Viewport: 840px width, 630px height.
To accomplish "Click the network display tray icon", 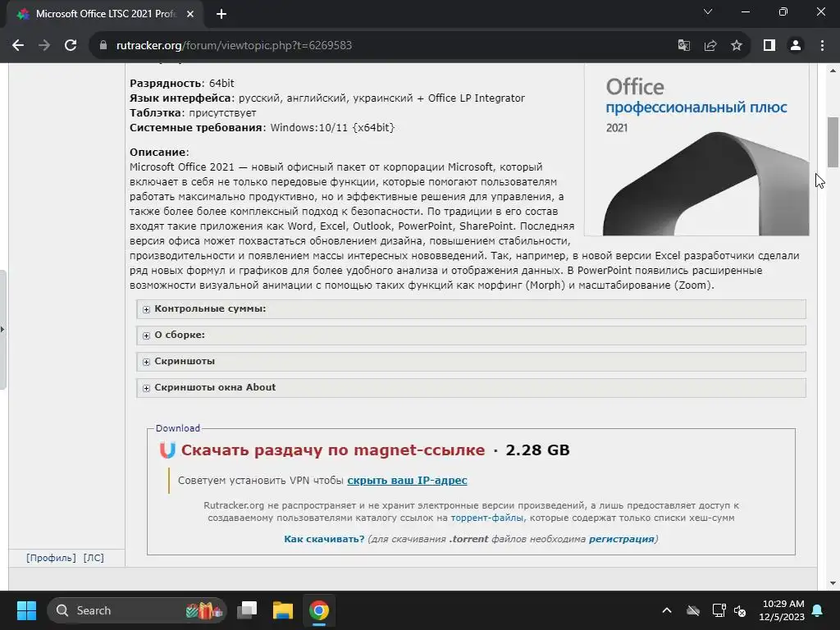I will [719, 610].
